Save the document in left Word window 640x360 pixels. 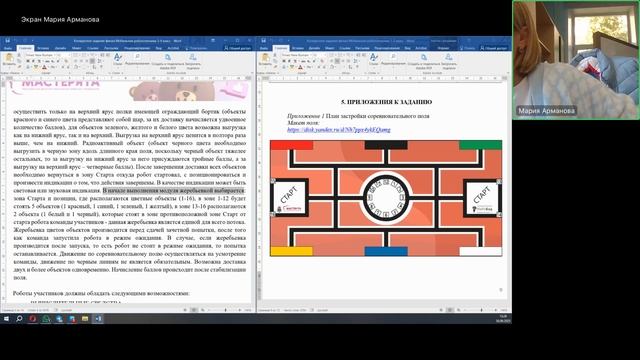tap(7, 40)
